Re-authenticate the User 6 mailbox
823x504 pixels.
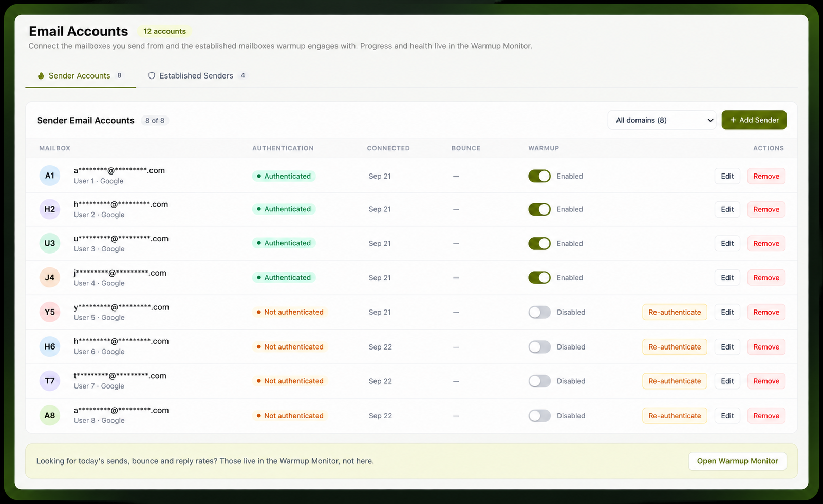point(675,347)
